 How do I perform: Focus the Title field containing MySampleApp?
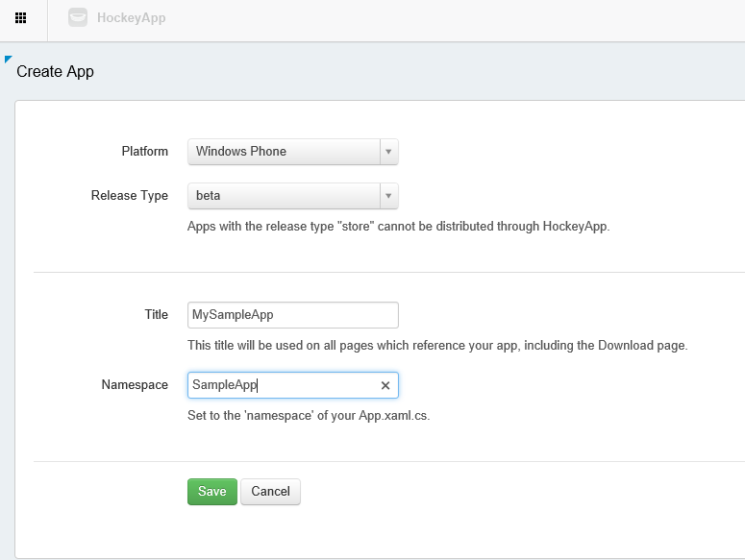pos(292,315)
